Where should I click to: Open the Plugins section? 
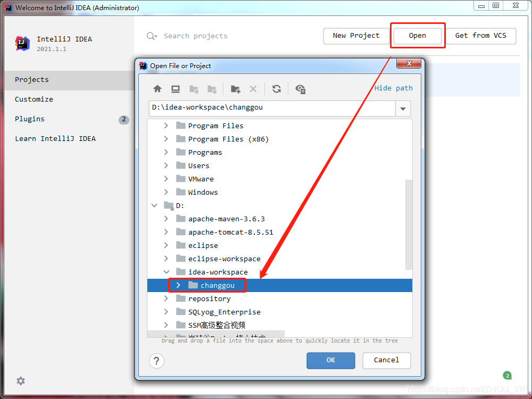click(x=70, y=119)
